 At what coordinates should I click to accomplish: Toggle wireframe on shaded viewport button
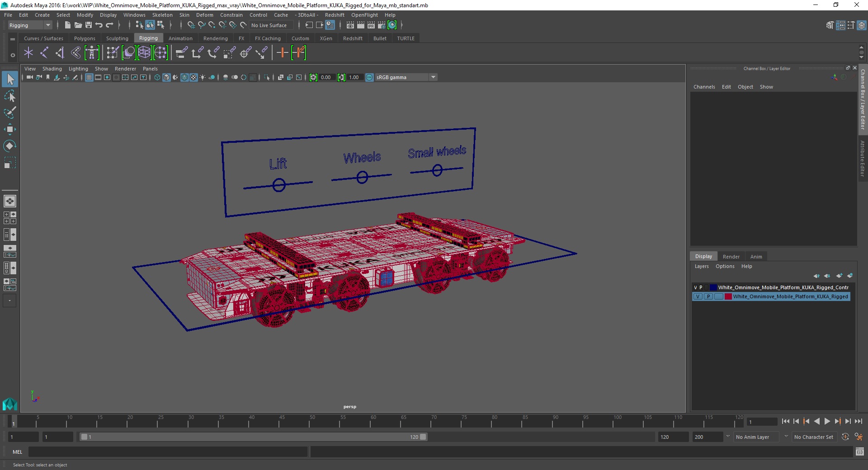(184, 77)
